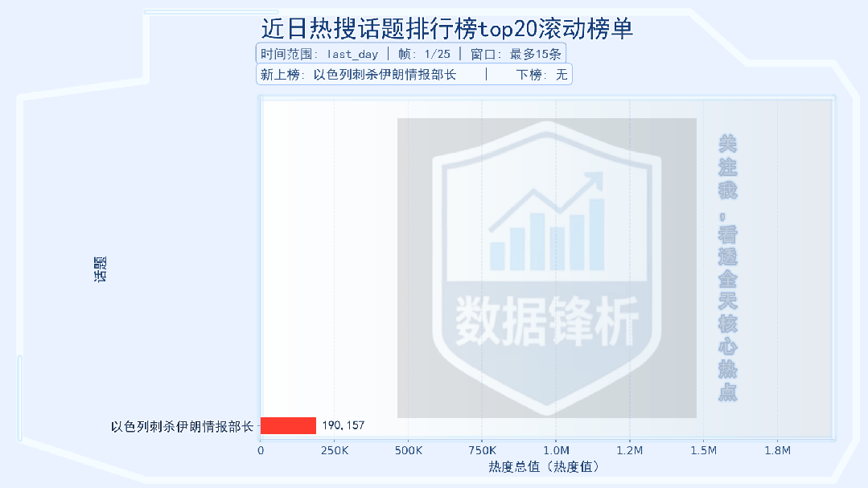Click the x-axis tick label 250K
This screenshot has width=868, height=488.
(335, 450)
